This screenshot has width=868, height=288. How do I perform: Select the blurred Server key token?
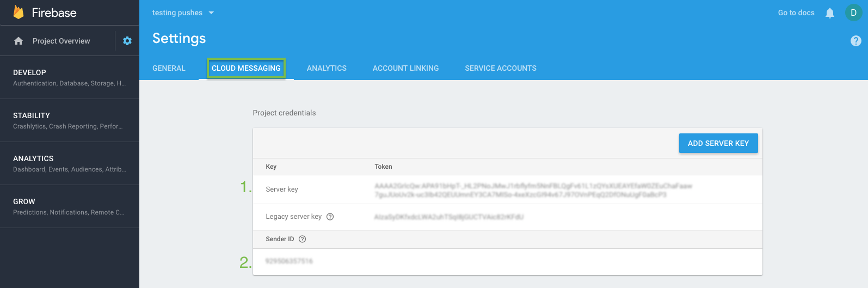[533, 190]
